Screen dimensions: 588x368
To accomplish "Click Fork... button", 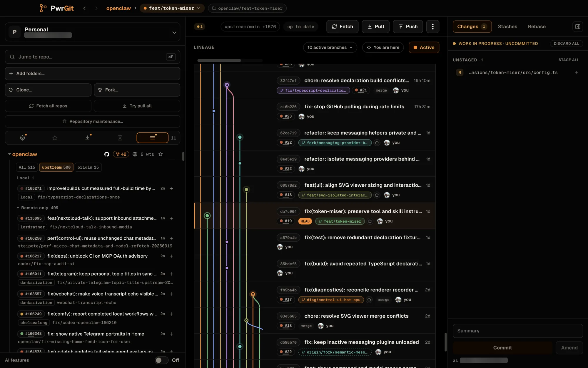I will coord(137,90).
